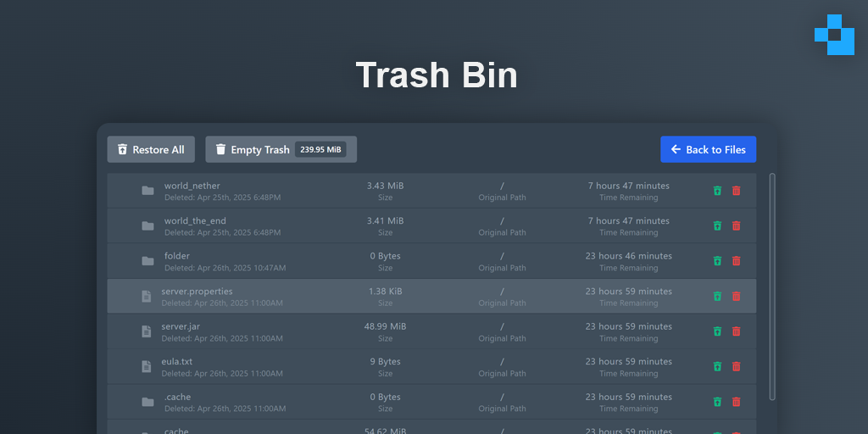Click the 48.99 MiB size value

(x=386, y=326)
